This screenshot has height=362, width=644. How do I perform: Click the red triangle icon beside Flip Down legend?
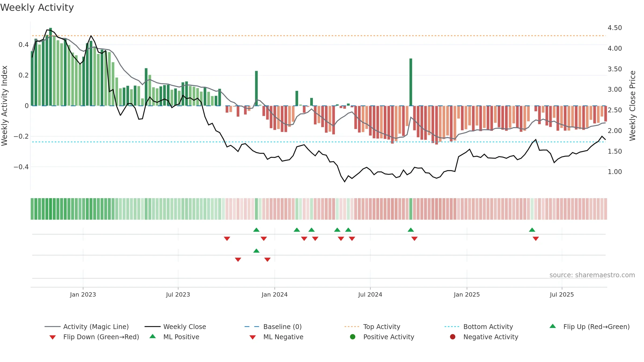[53, 337]
